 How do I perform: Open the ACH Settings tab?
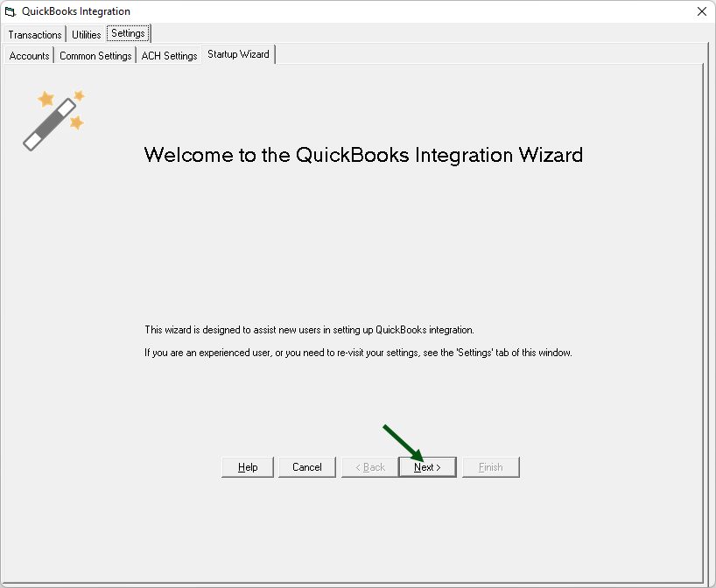[169, 56]
